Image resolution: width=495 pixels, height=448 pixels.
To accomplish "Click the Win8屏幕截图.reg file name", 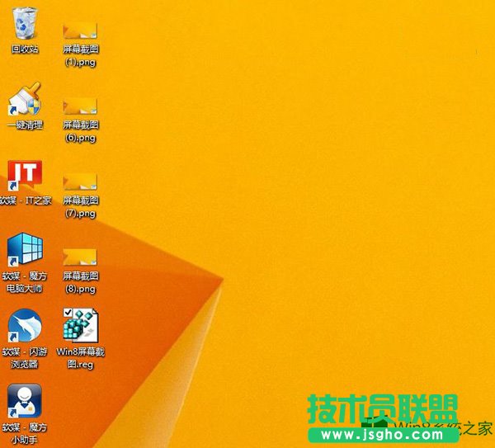I will [x=81, y=358].
